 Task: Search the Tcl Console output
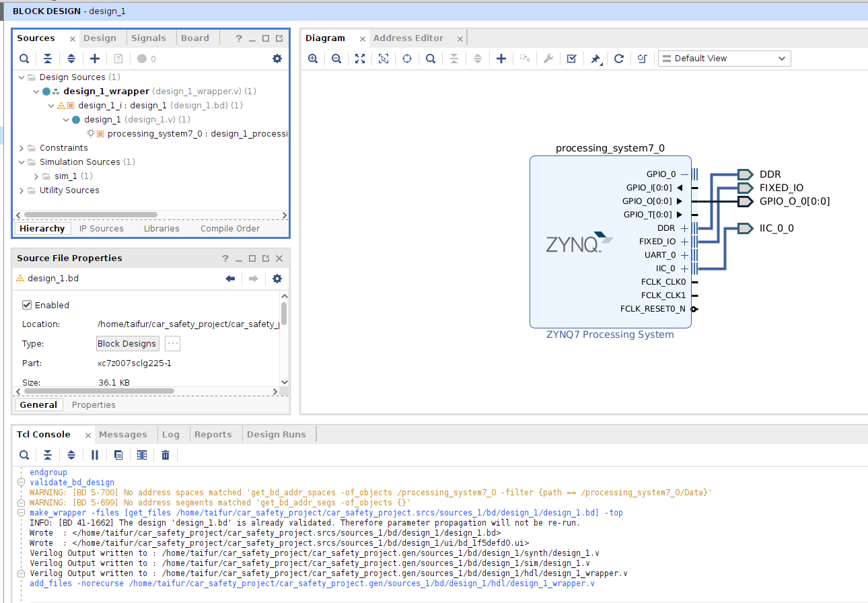24,455
